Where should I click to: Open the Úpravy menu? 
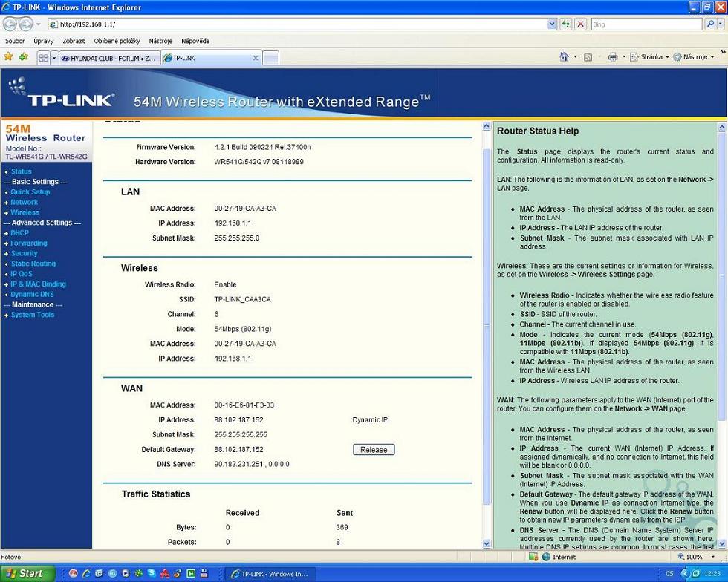click(44, 41)
